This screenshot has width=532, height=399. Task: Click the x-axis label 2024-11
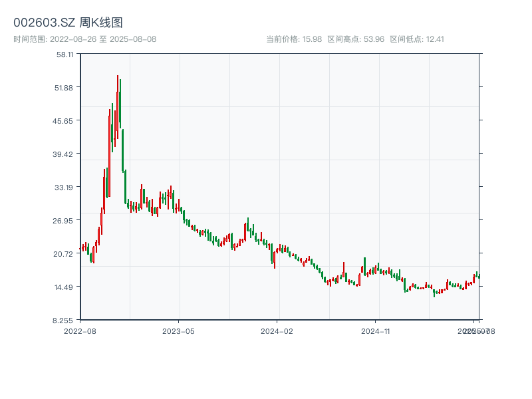[375, 331]
